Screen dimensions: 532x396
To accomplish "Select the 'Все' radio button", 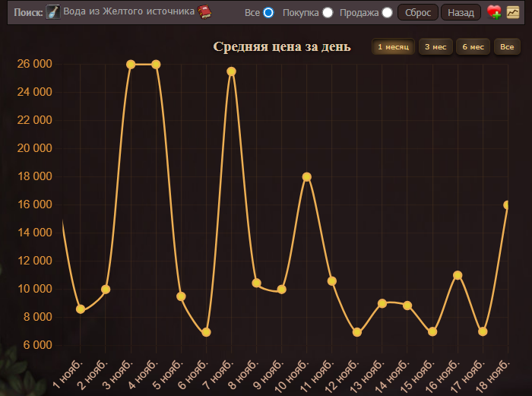I will click(x=268, y=13).
